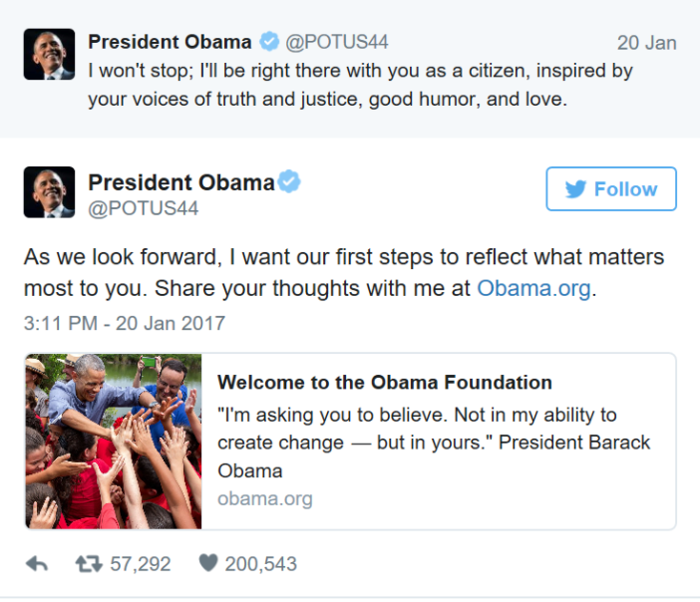
Task: Click the 20 Jan date on top tweet
Action: tap(646, 43)
